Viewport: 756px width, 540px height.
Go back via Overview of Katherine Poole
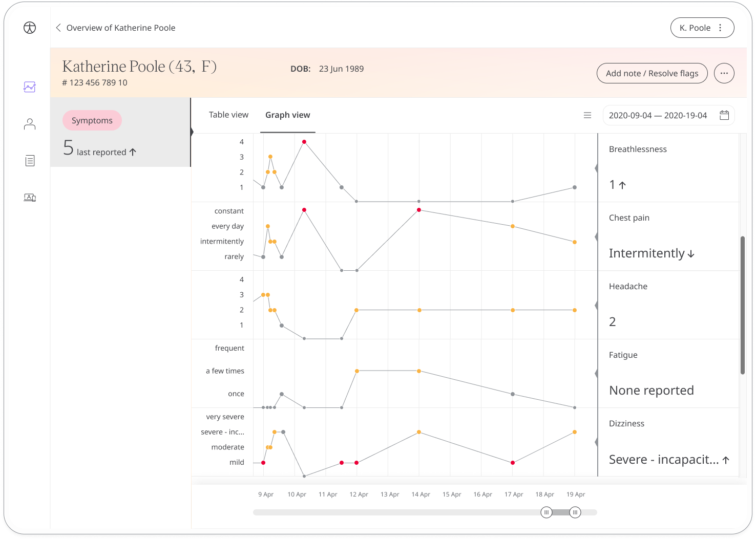pos(115,28)
